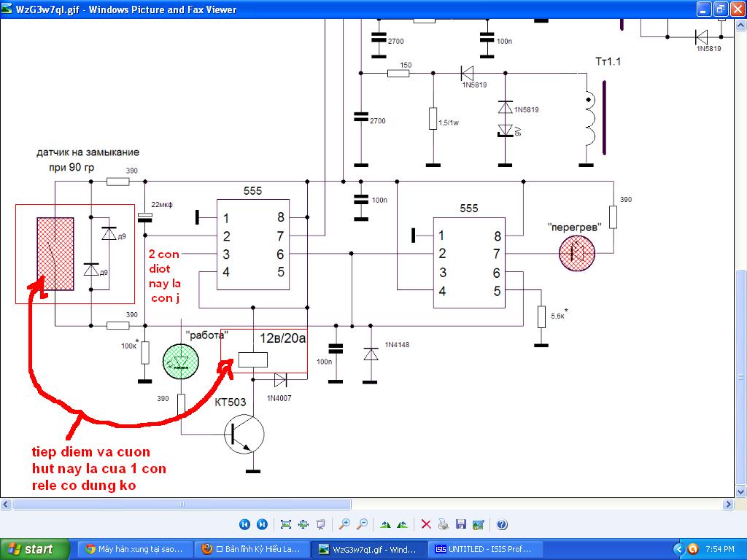Click the horizontal scrollbar thumb
Screen dimensions: 747x560
coord(182,504)
